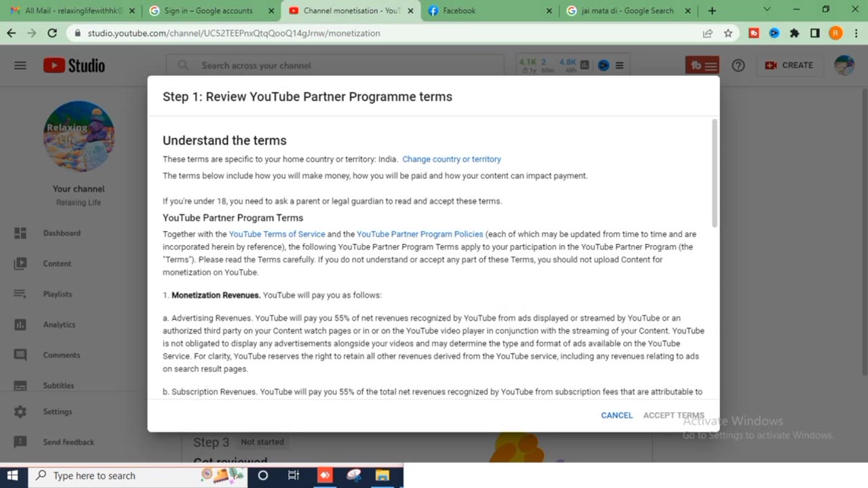868x488 pixels.
Task: Switch to Sign in – Google accounts tab
Action: 210,11
